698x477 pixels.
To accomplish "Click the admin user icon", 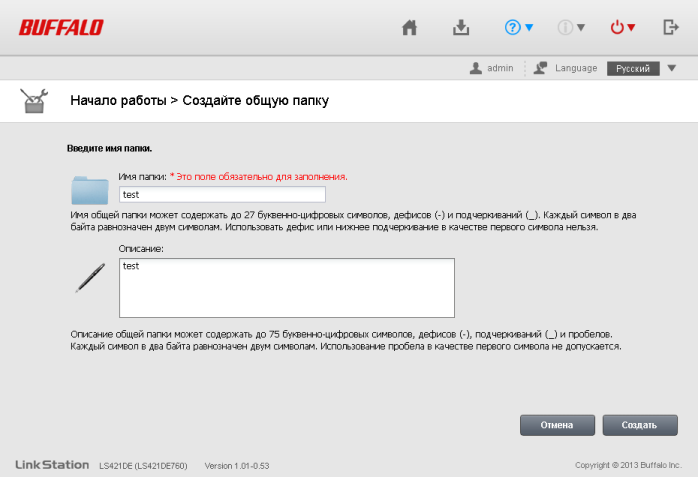I will tap(475, 68).
